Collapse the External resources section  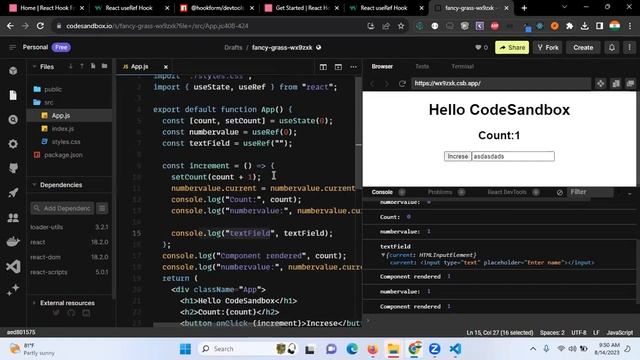click(x=34, y=303)
